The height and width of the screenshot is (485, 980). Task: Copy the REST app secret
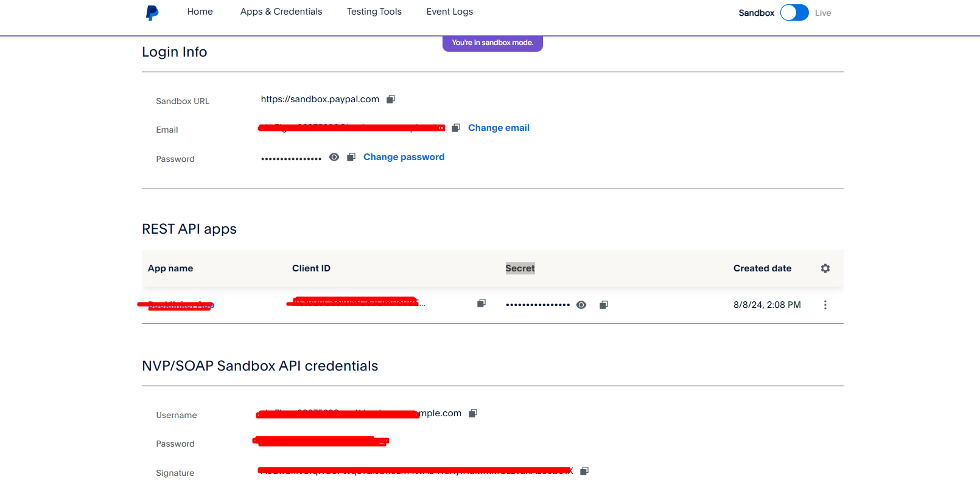point(604,305)
